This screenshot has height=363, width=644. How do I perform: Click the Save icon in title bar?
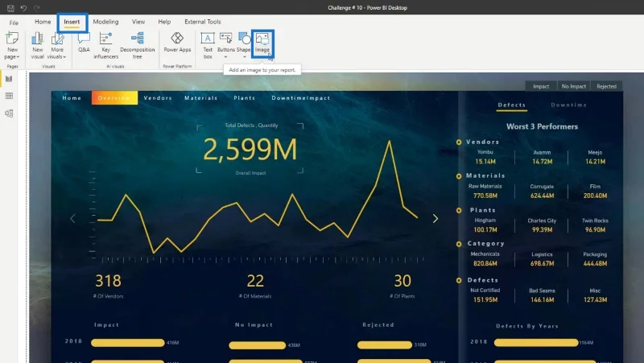coord(10,8)
